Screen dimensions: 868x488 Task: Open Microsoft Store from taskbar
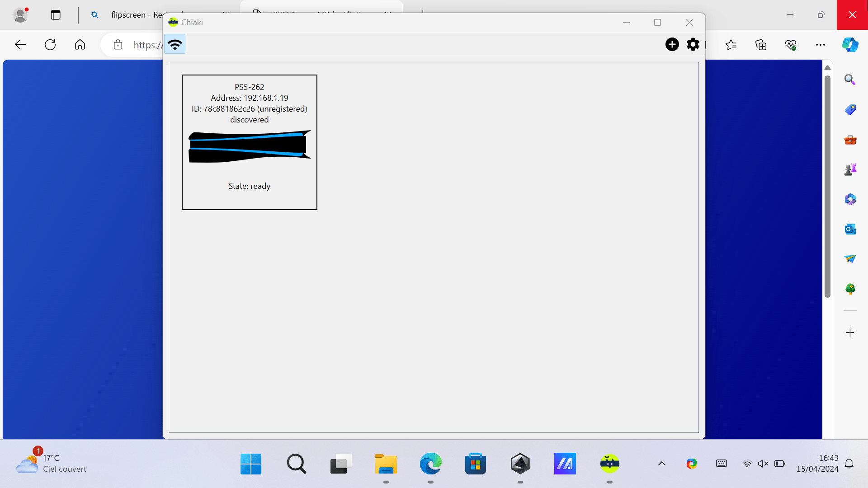pyautogui.click(x=476, y=464)
